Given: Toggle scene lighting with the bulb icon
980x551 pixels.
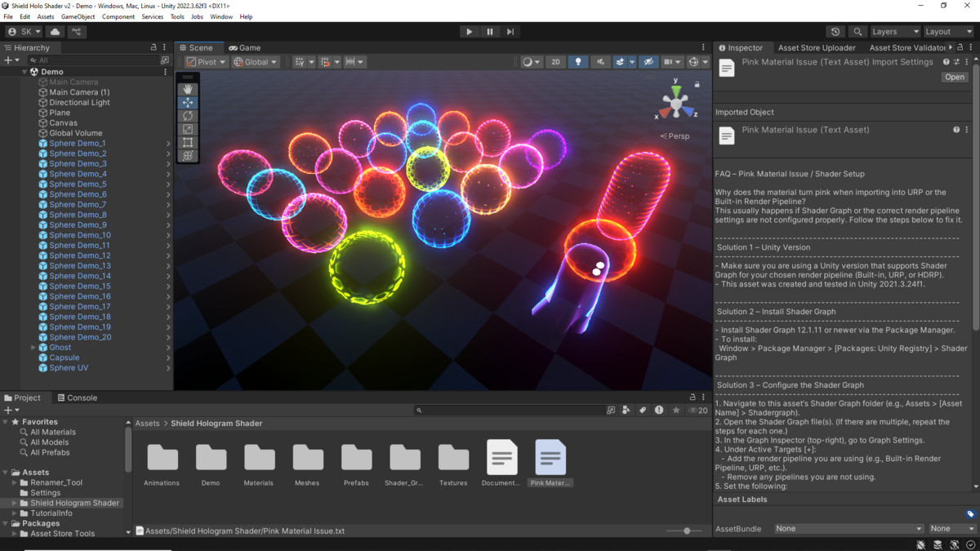Looking at the screenshot, I should pos(577,61).
